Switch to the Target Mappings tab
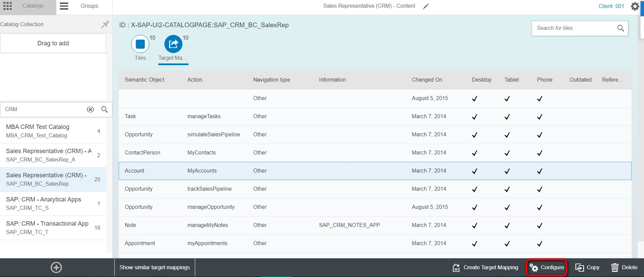 (173, 44)
